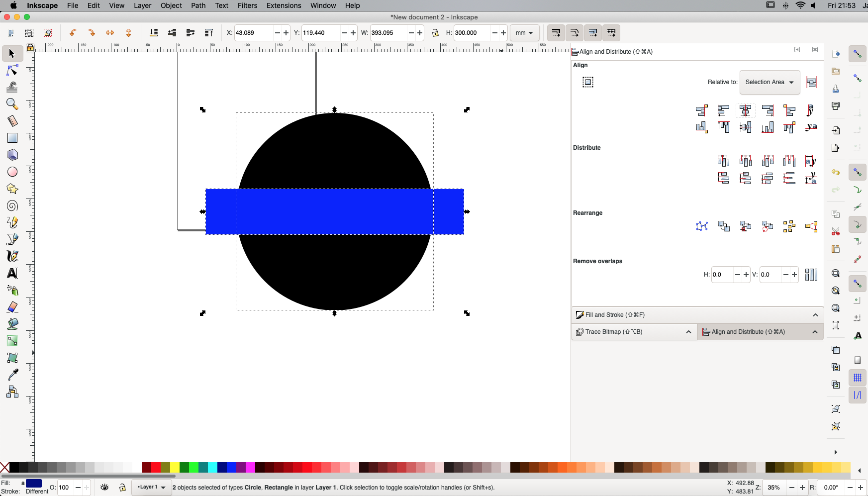Toggle move patterns with object
868x496 pixels.
coord(611,33)
